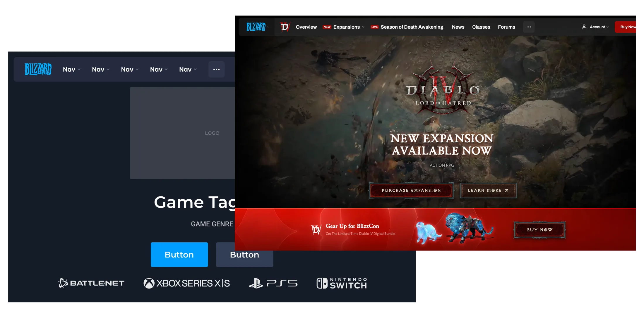Click the 'GAME GENRE' label in the wireframe
This screenshot has width=644, height=318.
tap(212, 224)
